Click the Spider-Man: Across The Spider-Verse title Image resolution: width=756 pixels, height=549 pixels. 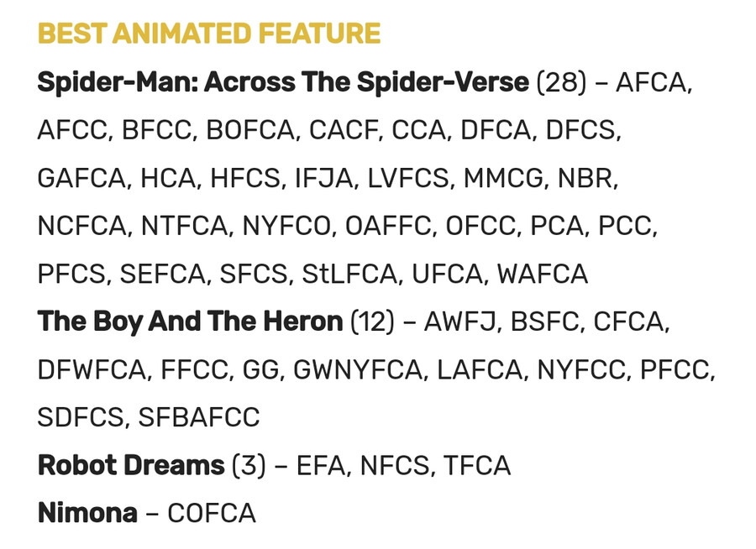point(283,82)
